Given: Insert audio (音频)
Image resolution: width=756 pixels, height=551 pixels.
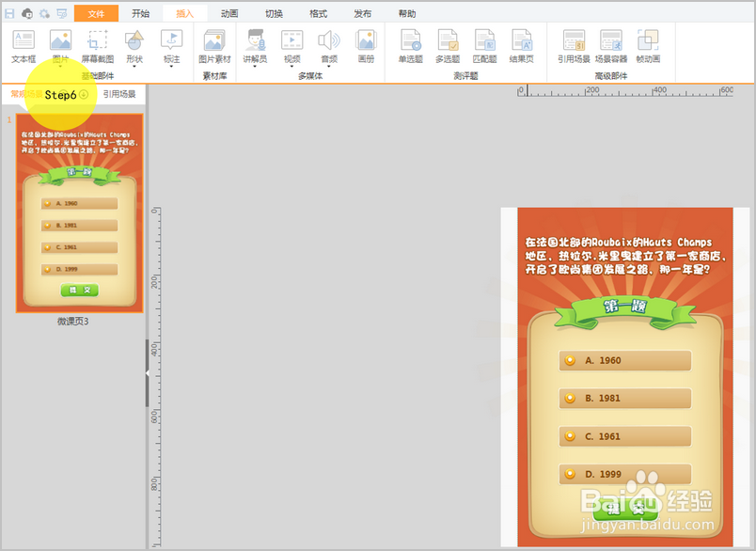Looking at the screenshot, I should (x=329, y=46).
